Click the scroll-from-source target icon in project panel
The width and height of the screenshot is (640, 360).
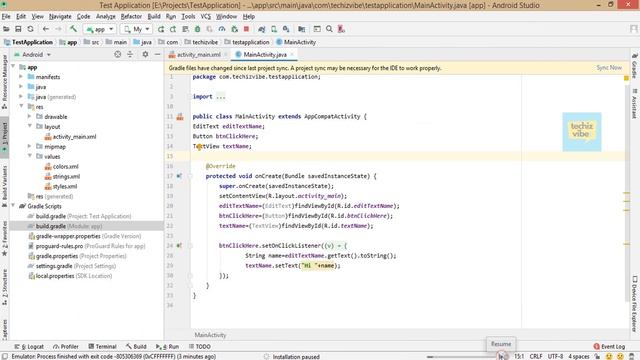pos(118,54)
